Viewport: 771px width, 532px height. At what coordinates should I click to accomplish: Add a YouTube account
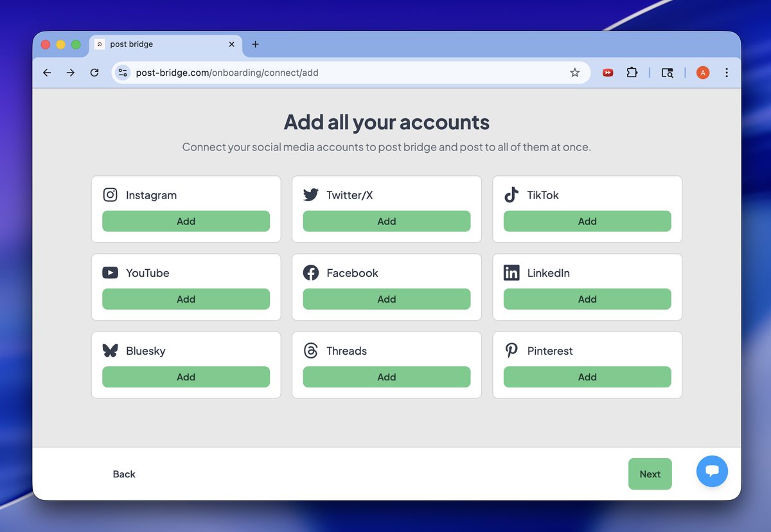[x=186, y=299]
